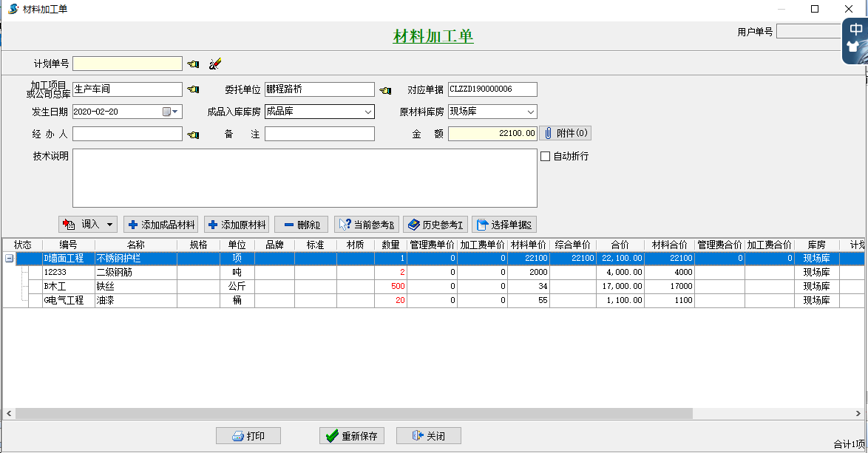868x453 pixels.
Task: Collapse the 不锈钢护栏 row tree node
Action: pyautogui.click(x=9, y=259)
